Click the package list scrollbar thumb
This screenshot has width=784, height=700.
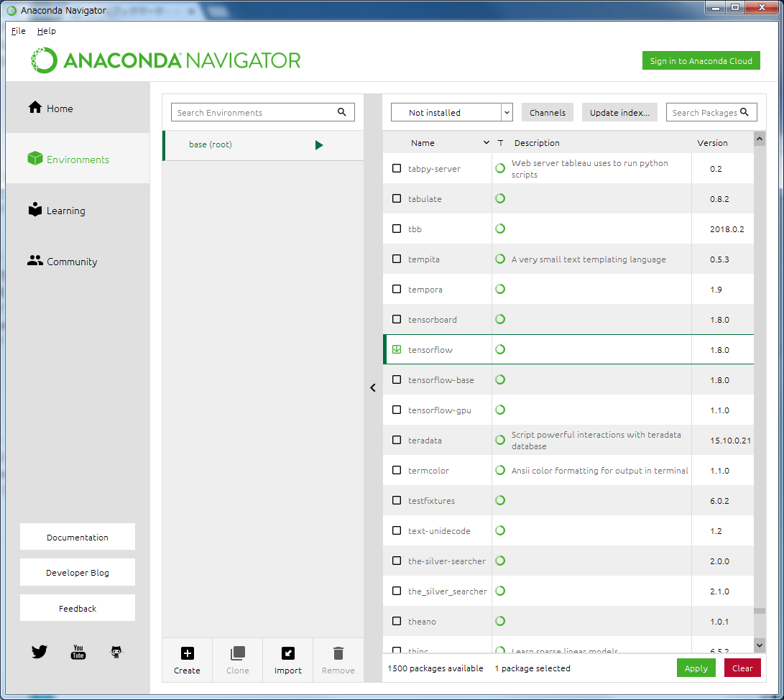(x=760, y=610)
